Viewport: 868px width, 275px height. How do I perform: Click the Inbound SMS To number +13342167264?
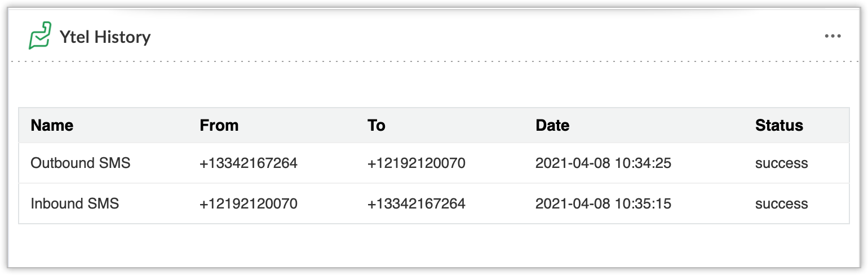coord(417,203)
